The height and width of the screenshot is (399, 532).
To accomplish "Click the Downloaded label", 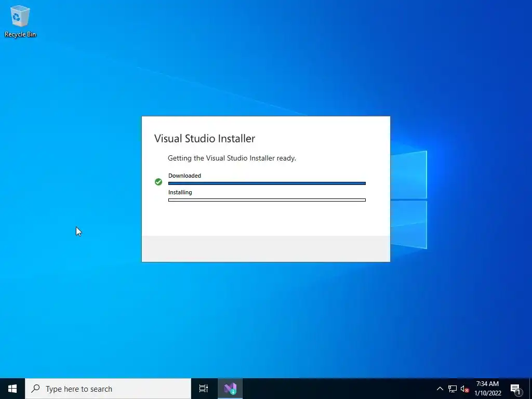I will 184,176.
